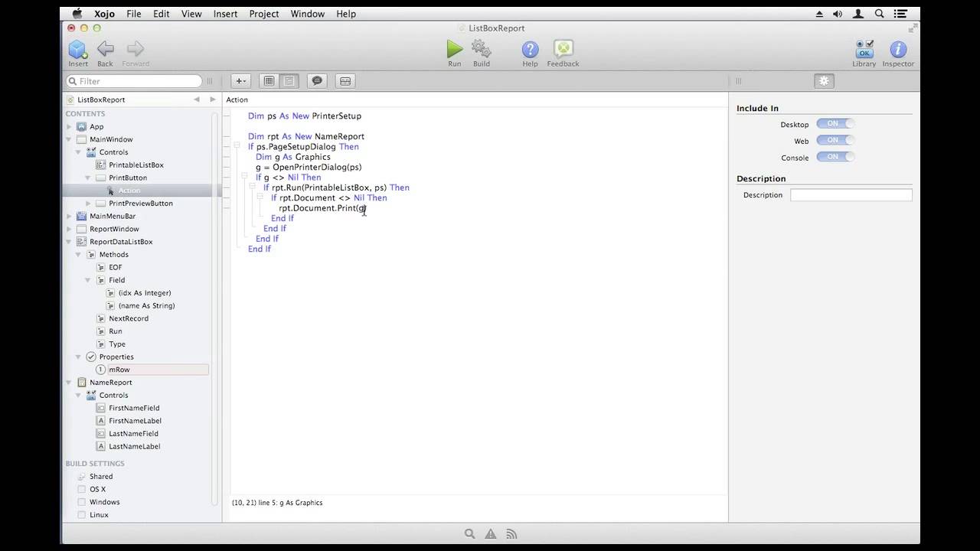Switch to layout editor view icon
The image size is (980, 551).
[x=269, y=81]
